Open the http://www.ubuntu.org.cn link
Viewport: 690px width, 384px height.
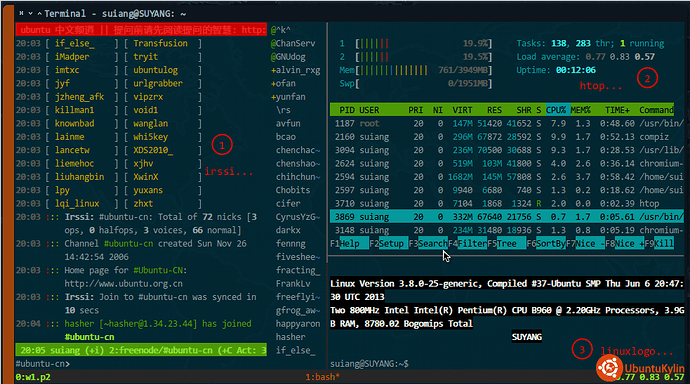(123, 284)
